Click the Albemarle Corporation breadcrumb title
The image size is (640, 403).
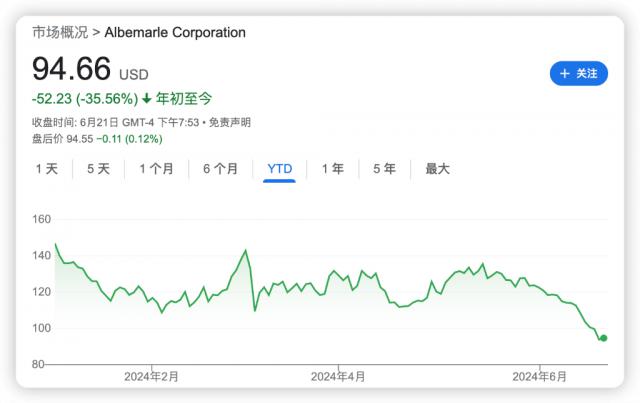[175, 32]
